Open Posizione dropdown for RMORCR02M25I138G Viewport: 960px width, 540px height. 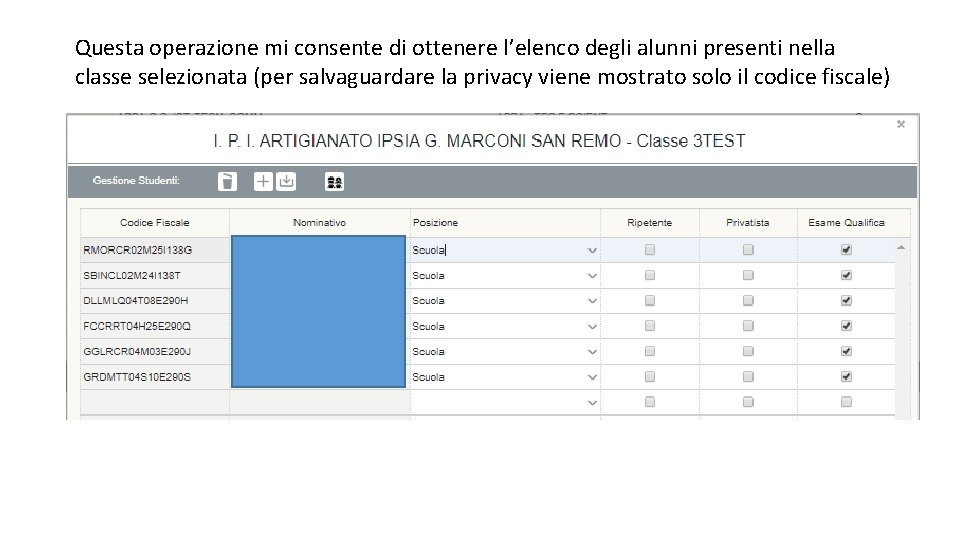pos(592,250)
